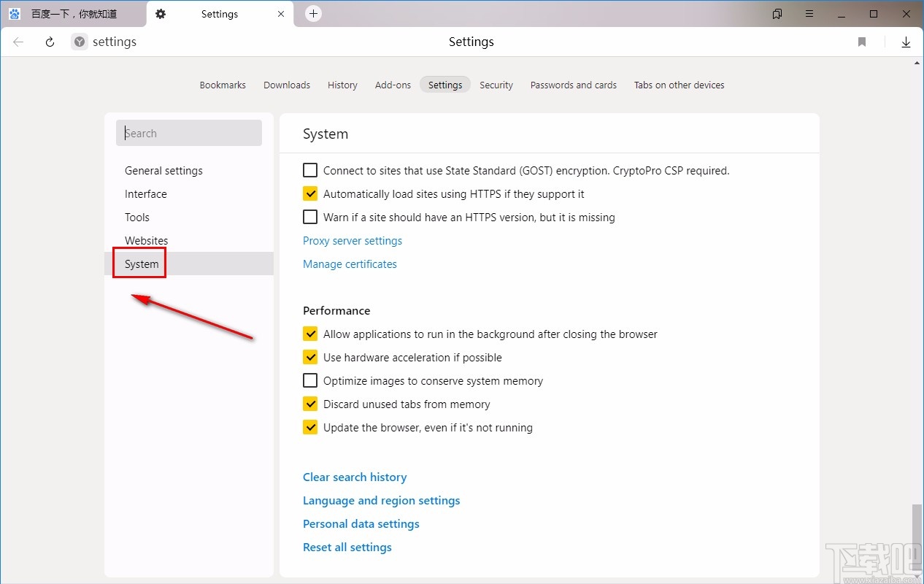Viewport: 924px width, 584px height.
Task: Close the Settings tab
Action: (281, 14)
